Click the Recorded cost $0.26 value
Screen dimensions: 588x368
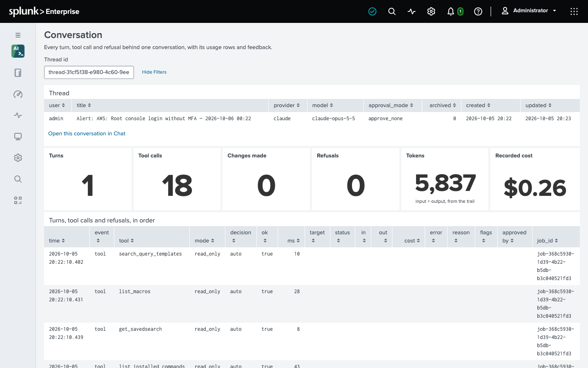(535, 188)
